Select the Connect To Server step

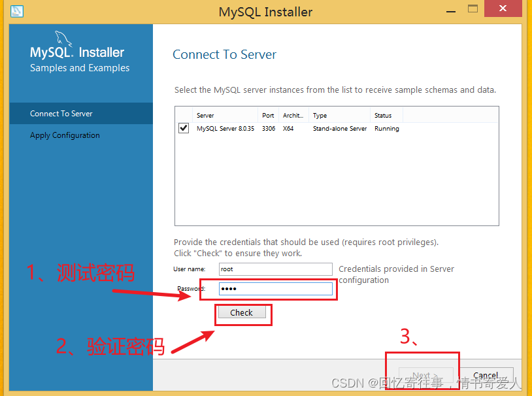(x=81, y=113)
